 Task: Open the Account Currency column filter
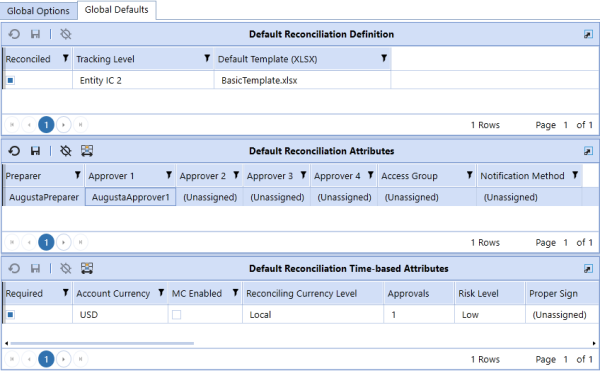coord(161,293)
